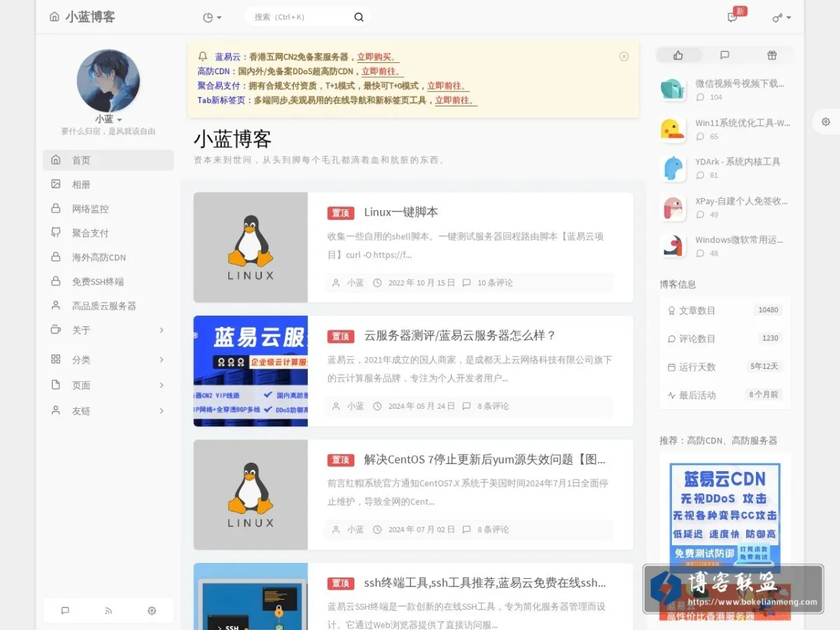Click the 最后活动 value 8个月前
Screen dimensions: 840x630
[764, 394]
